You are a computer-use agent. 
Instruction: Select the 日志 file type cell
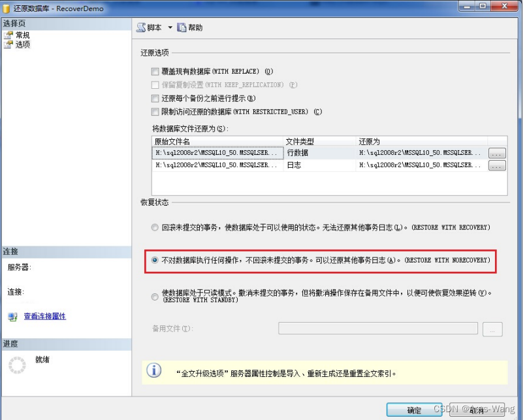click(320, 165)
